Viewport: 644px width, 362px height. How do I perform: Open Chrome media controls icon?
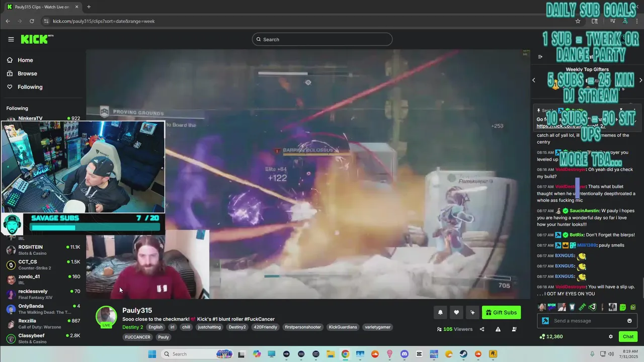[613, 21]
